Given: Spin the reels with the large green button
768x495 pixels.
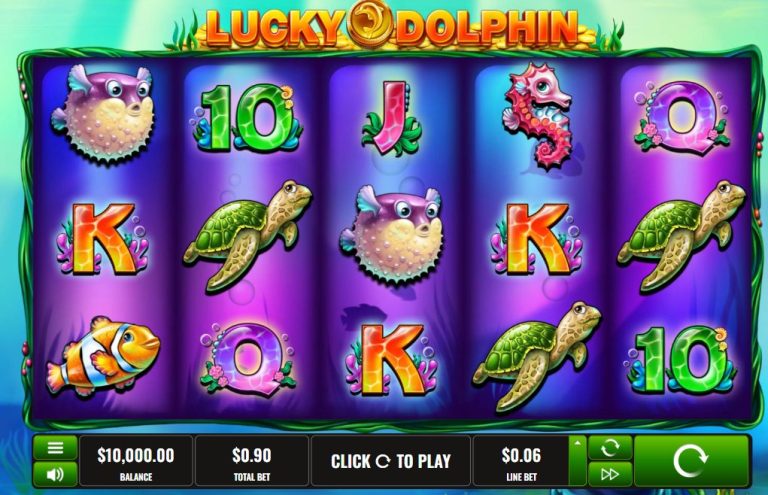Looking at the screenshot, I should pos(691,461).
